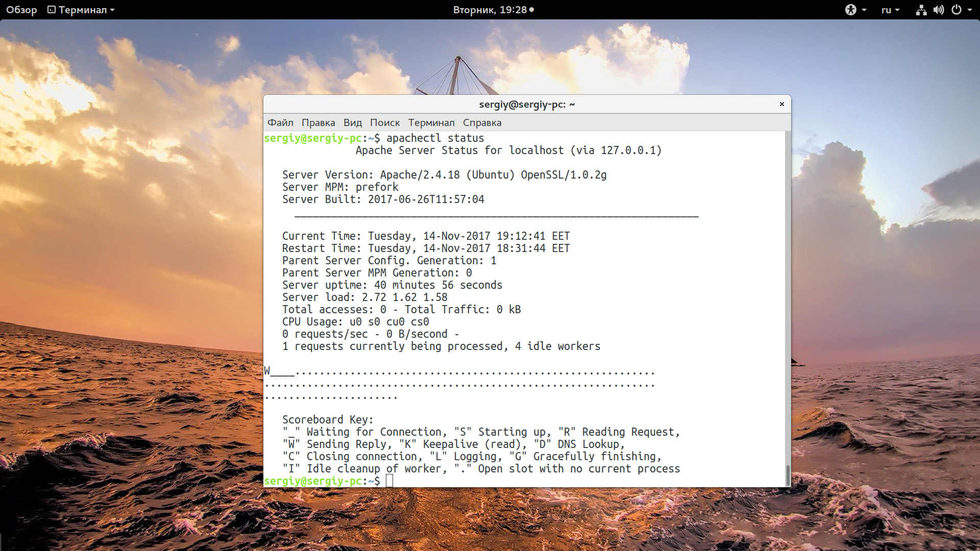Expand the Терминал application menu arrow

[x=112, y=10]
